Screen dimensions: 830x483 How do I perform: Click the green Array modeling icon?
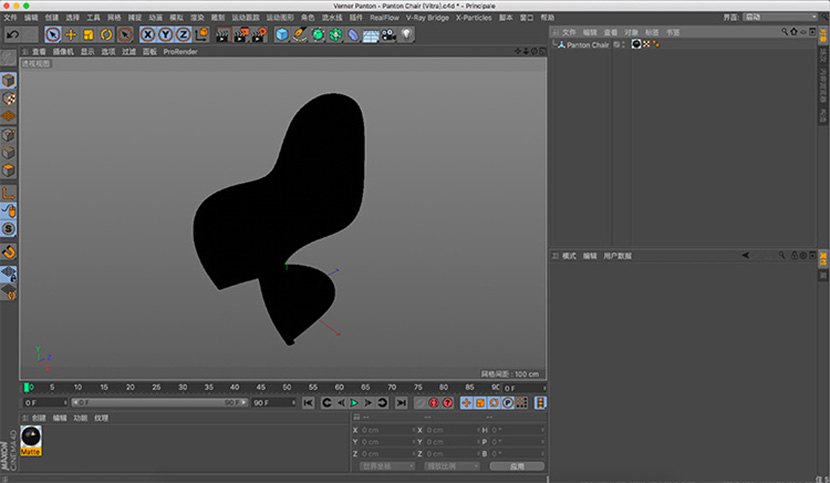(336, 34)
